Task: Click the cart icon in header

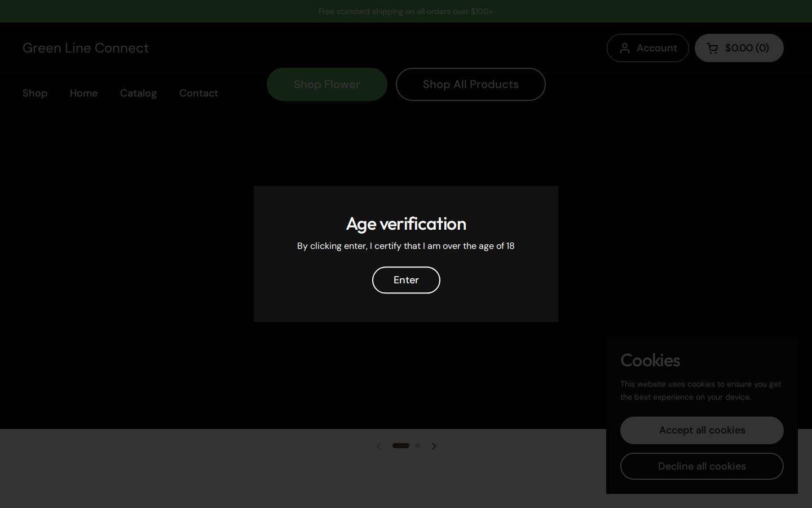Action: pyautogui.click(x=712, y=48)
